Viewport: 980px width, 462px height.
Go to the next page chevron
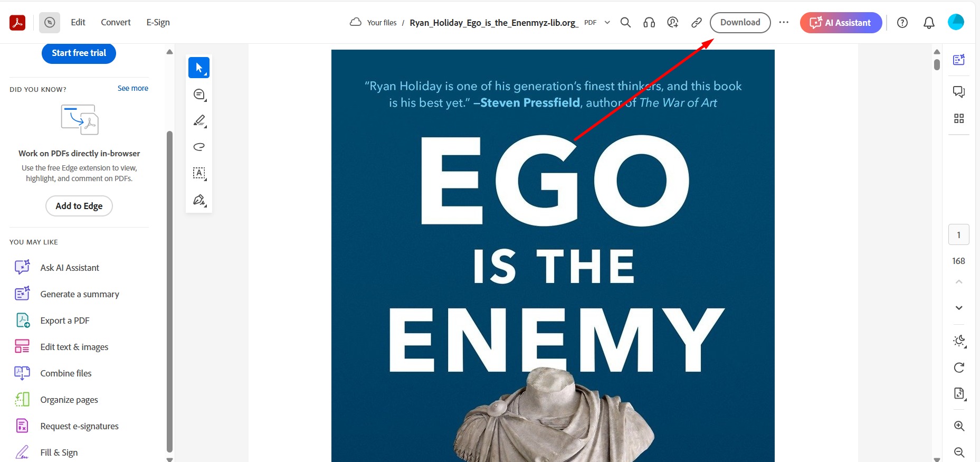click(x=959, y=308)
